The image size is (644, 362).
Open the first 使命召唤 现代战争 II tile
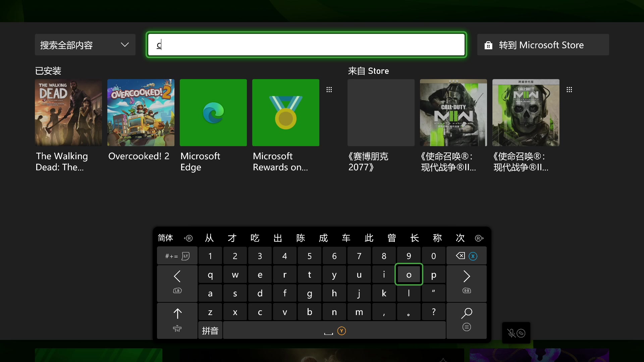[453, 113]
